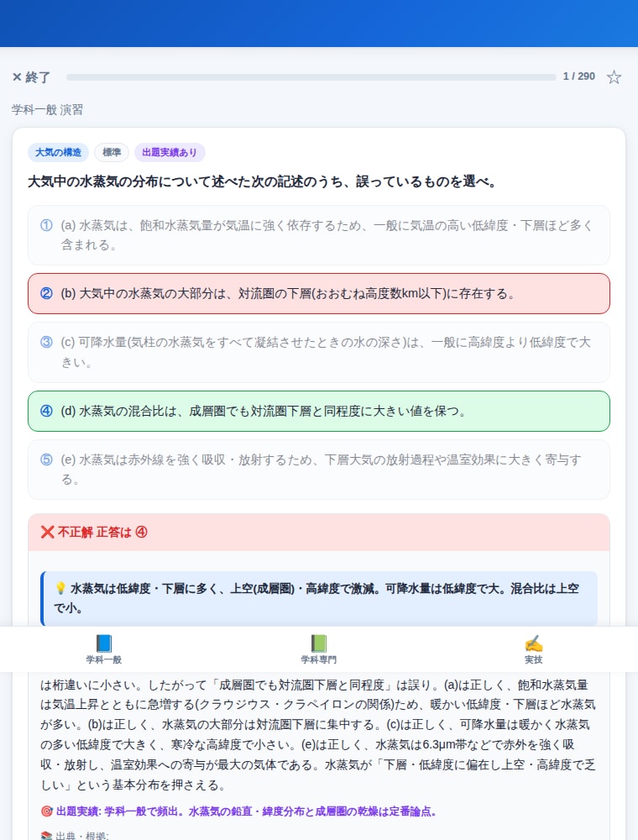Click the 不正解 正答は ④ result banner
This screenshot has height=840, width=638.
point(318,532)
